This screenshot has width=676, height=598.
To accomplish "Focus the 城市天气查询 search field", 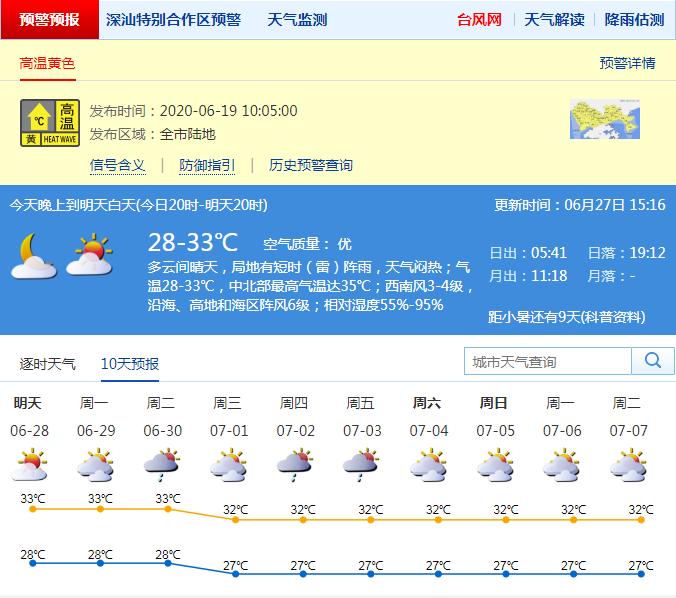I will tap(547, 361).
